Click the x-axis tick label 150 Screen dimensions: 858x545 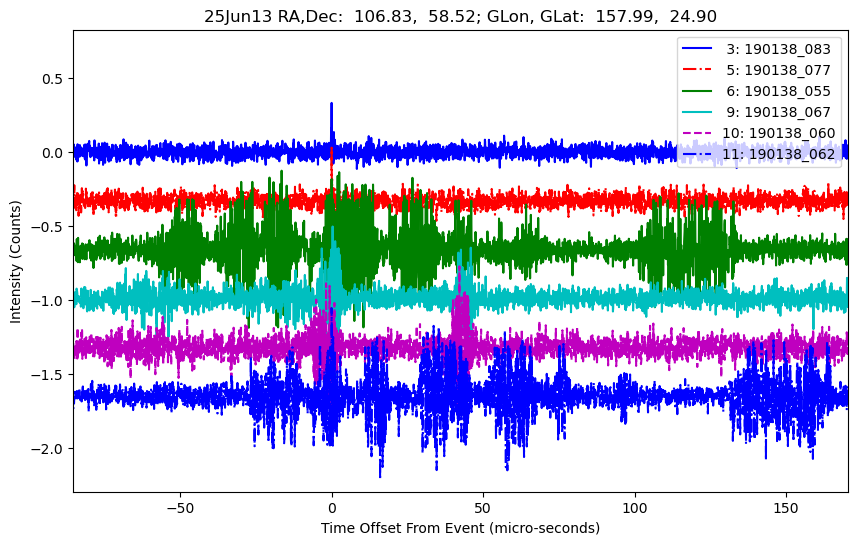[x=786, y=506]
